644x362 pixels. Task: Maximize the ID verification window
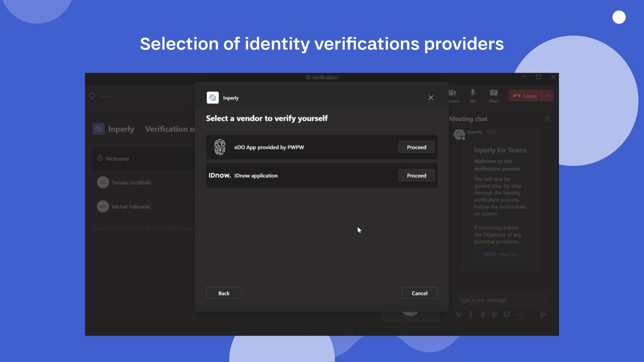pyautogui.click(x=538, y=77)
